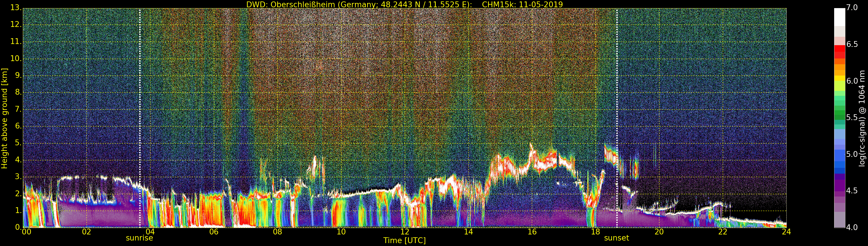
Task: Click the '02' time tick label
Action: coord(87,232)
